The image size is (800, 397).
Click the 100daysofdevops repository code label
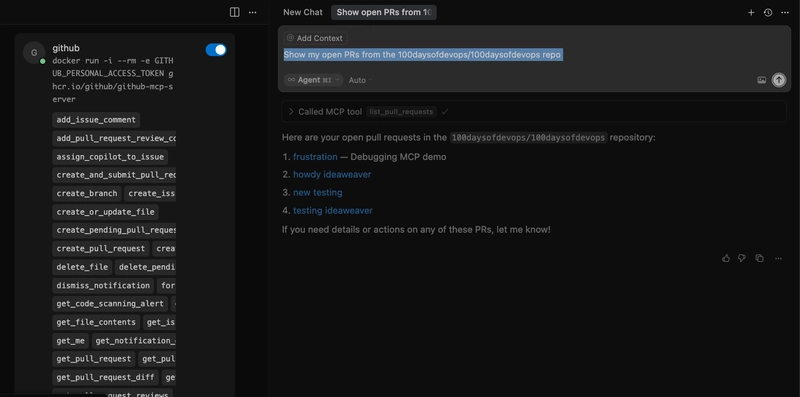(x=529, y=138)
